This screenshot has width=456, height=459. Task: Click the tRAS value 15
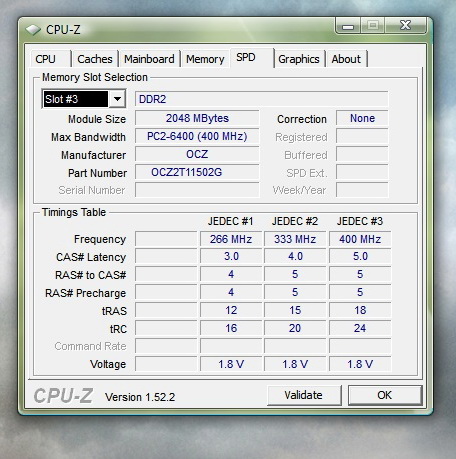click(x=295, y=310)
